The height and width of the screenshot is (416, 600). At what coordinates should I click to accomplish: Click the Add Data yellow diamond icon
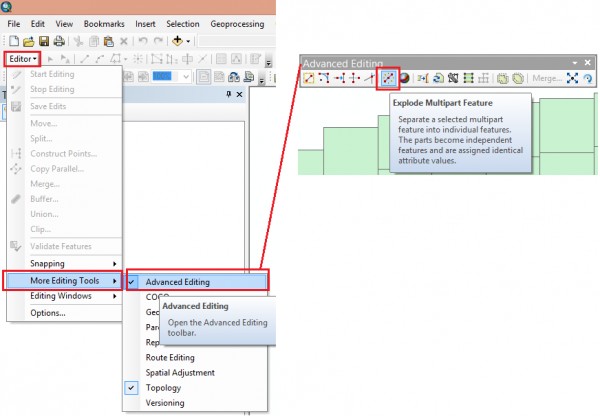[177, 41]
